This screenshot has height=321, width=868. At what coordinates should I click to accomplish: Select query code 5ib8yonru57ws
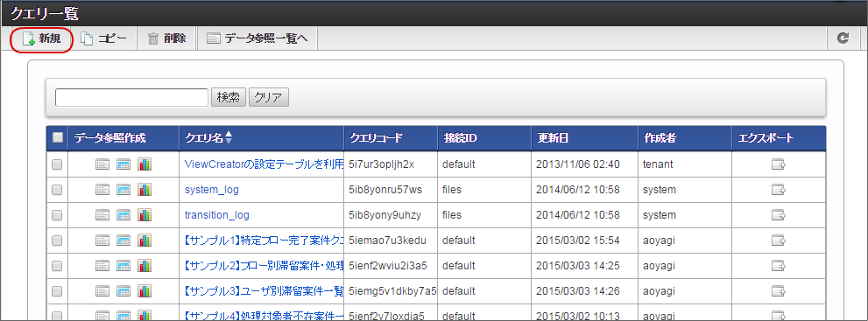tap(385, 190)
